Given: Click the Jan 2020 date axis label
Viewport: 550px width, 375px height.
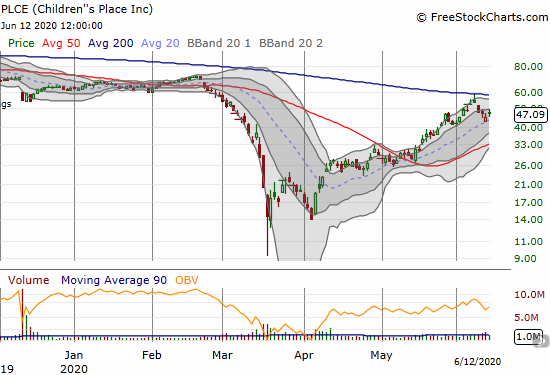Looking at the screenshot, I should point(74,362).
